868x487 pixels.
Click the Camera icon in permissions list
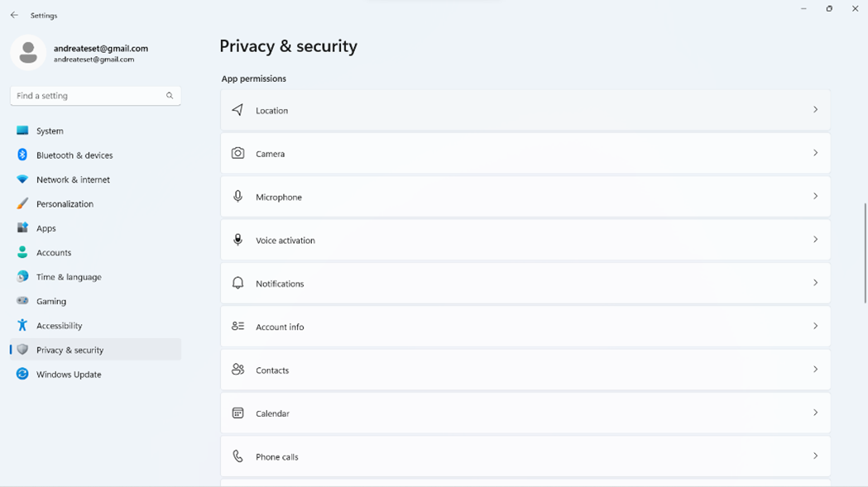[x=237, y=153]
